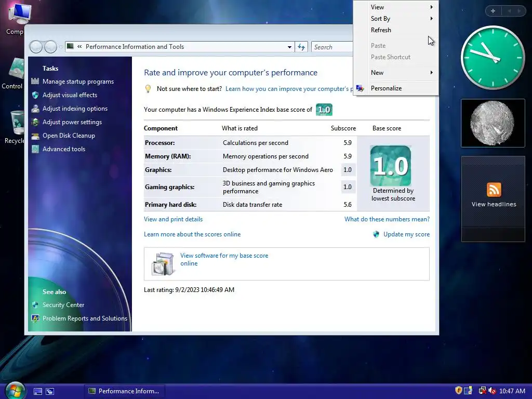Image resolution: width=532 pixels, height=399 pixels.
Task: Open Learn more about the scores online
Action: [192, 234]
